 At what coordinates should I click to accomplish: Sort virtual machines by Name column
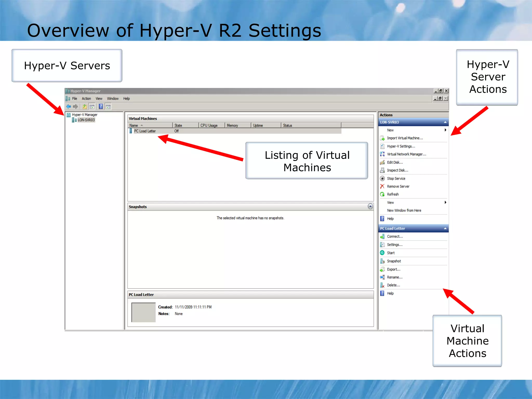[150, 125]
